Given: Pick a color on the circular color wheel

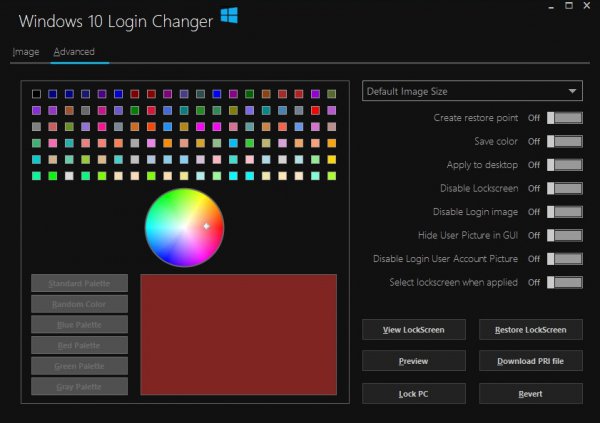Looking at the screenshot, I should (184, 227).
